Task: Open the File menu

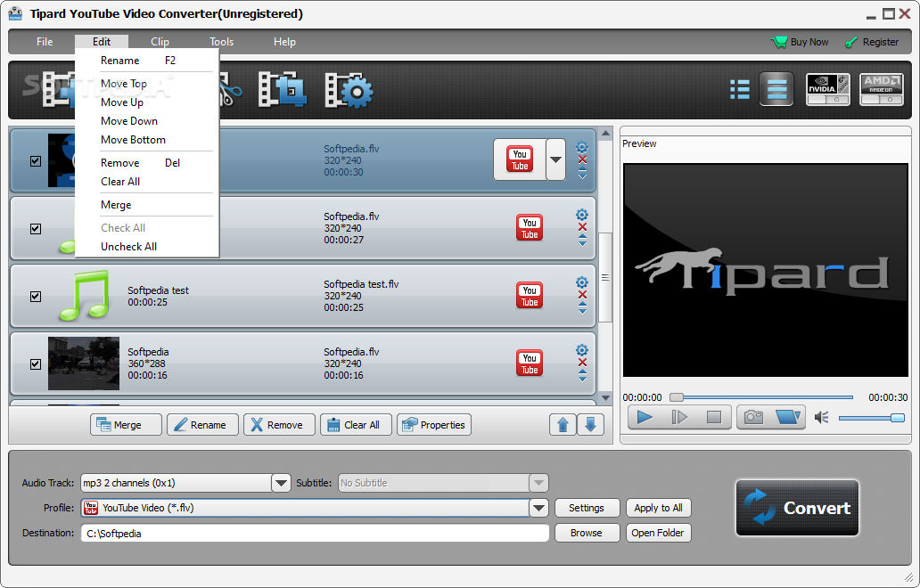Action: pos(45,42)
